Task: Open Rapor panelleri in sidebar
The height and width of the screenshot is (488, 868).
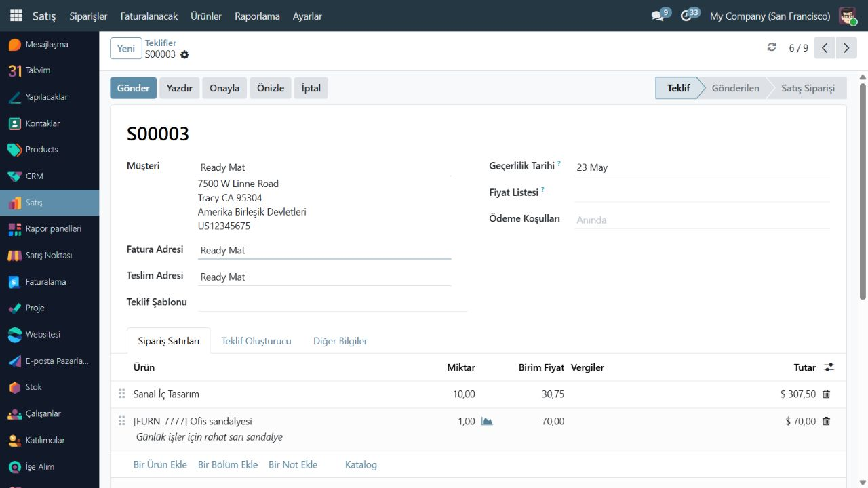Action: [50, 229]
